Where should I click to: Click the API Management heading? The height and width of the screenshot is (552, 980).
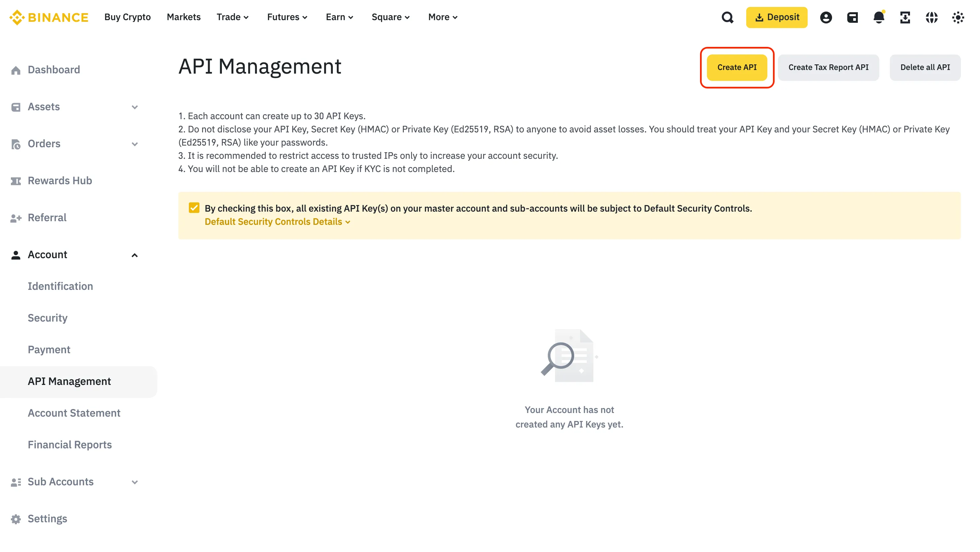point(260,66)
